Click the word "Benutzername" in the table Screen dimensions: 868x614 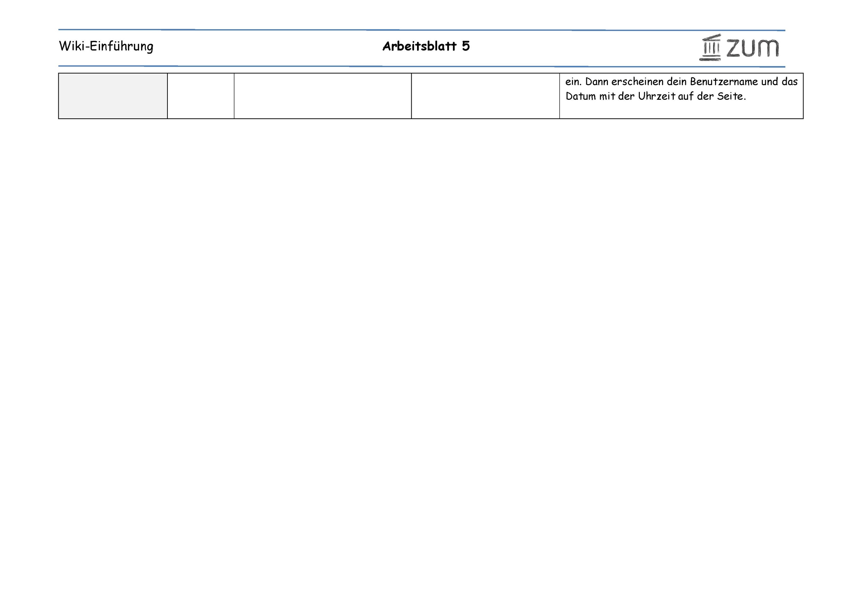click(724, 82)
